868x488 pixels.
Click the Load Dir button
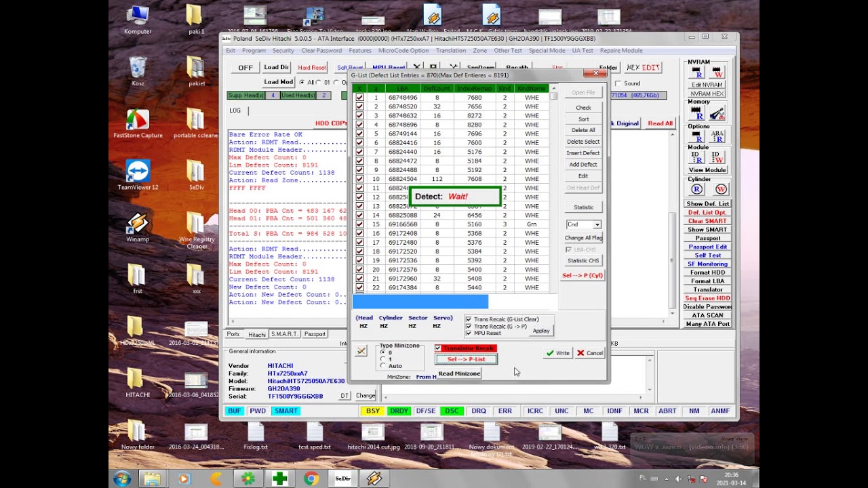pos(276,68)
